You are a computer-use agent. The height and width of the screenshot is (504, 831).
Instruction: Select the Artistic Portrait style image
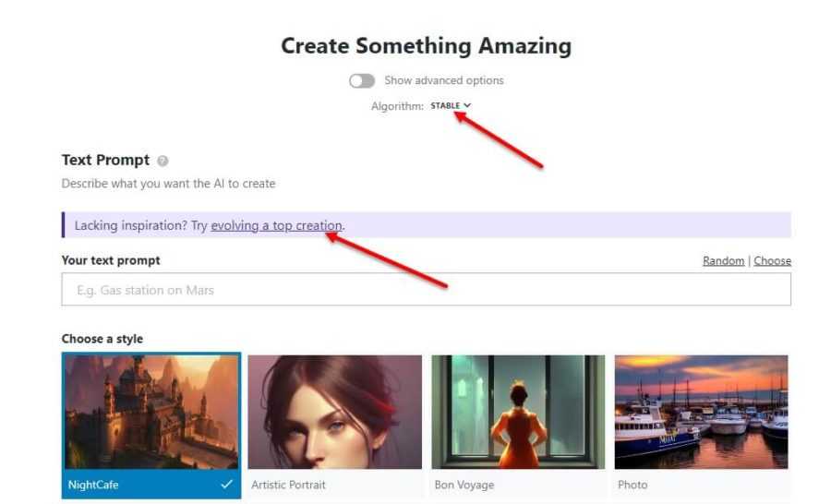(334, 412)
